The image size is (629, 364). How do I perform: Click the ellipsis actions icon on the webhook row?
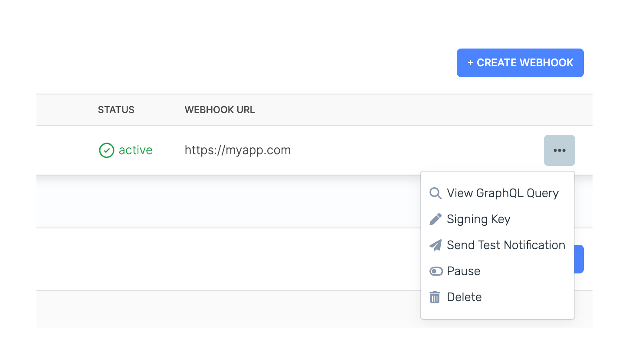tap(559, 150)
